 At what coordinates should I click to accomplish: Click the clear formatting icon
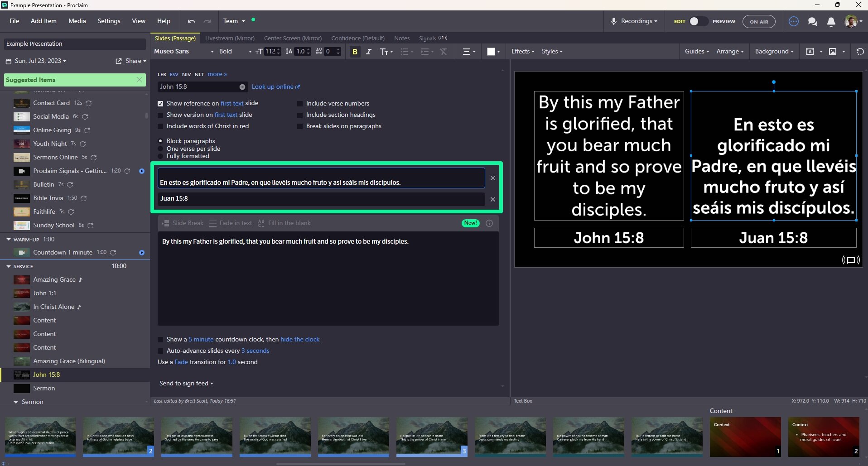click(444, 52)
